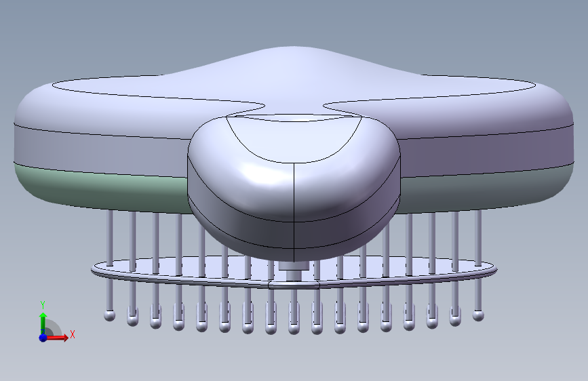
Task: Click the blue Z axis ball of triad
Action: point(43,338)
